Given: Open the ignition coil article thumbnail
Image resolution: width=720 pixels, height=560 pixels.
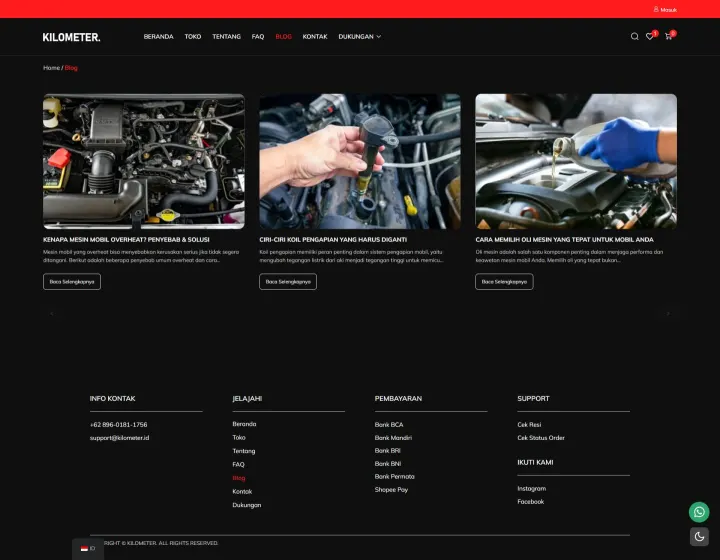Looking at the screenshot, I should [x=360, y=161].
